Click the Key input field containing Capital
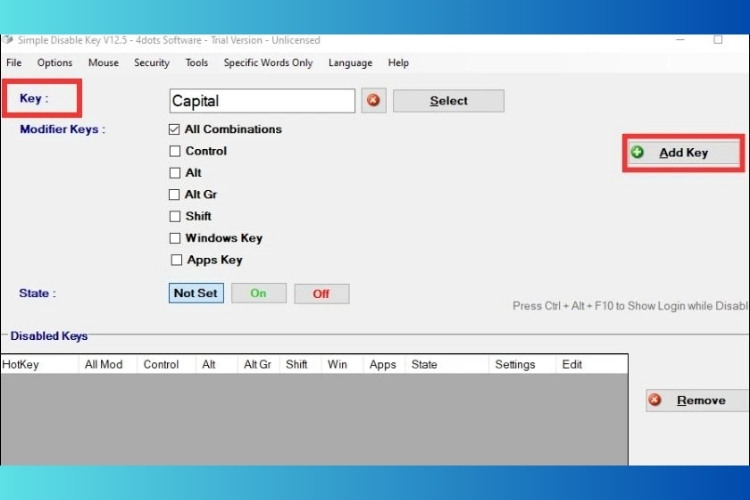Screen dimensions: 750x500 click(262, 101)
